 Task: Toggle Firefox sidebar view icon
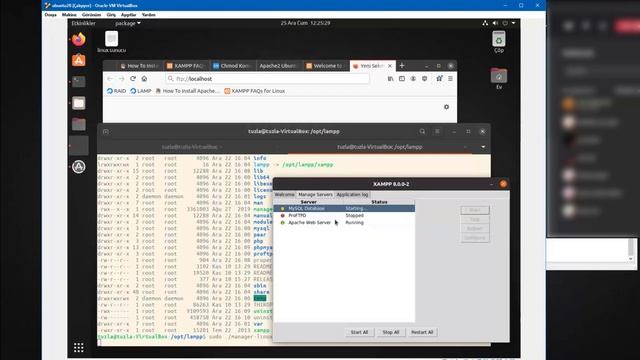[402, 78]
